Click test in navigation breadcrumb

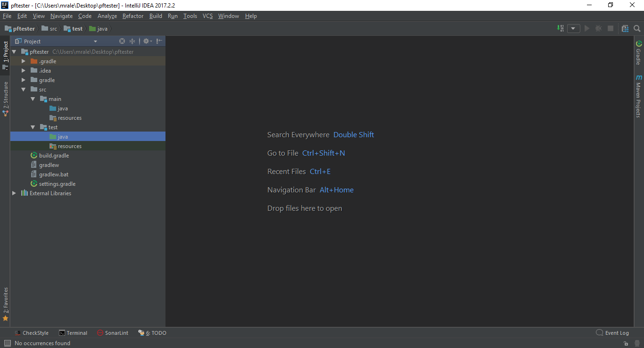coord(73,29)
